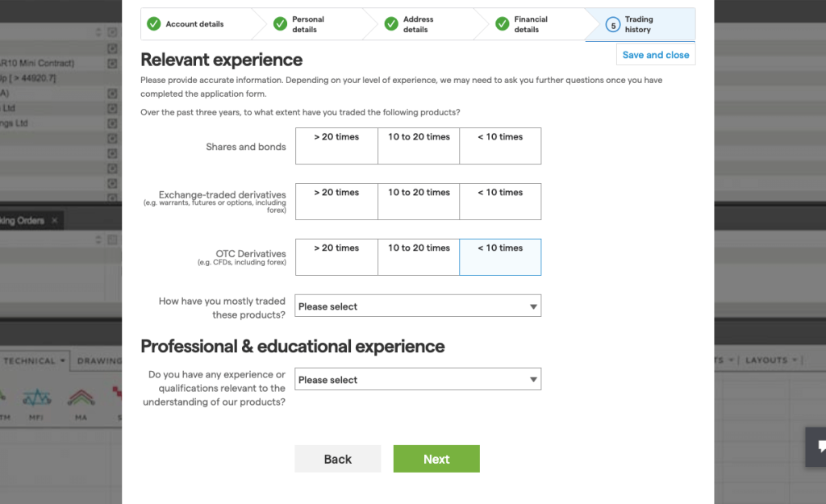Select the MA moving average indicator icon
The image size is (826, 504).
tap(81, 398)
